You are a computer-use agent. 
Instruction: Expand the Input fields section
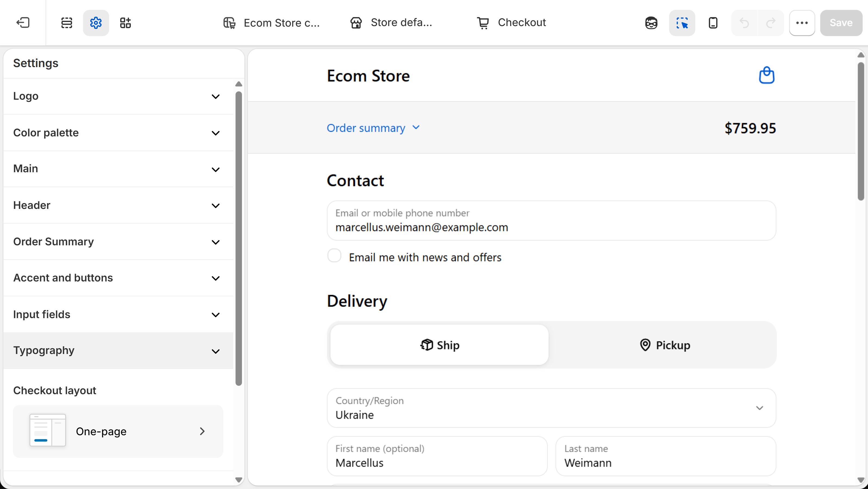[118, 314]
